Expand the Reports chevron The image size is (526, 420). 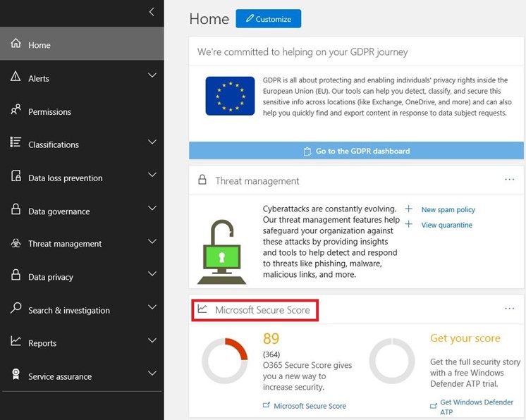[152, 340]
